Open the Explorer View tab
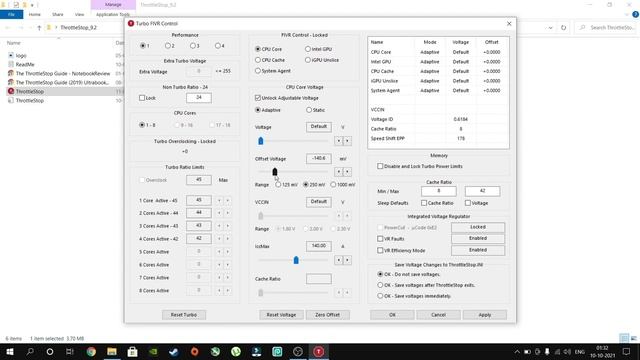The width and height of the screenshot is (640, 360). [x=79, y=14]
